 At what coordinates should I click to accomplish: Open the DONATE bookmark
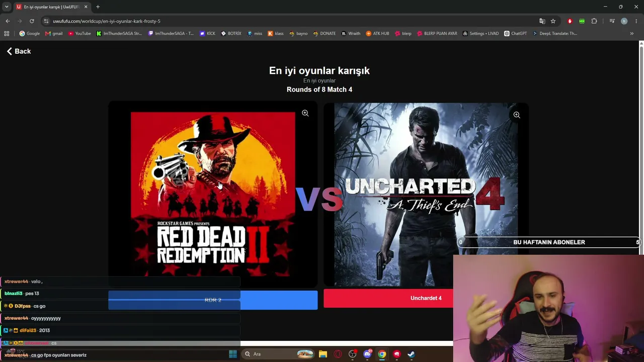(324, 34)
